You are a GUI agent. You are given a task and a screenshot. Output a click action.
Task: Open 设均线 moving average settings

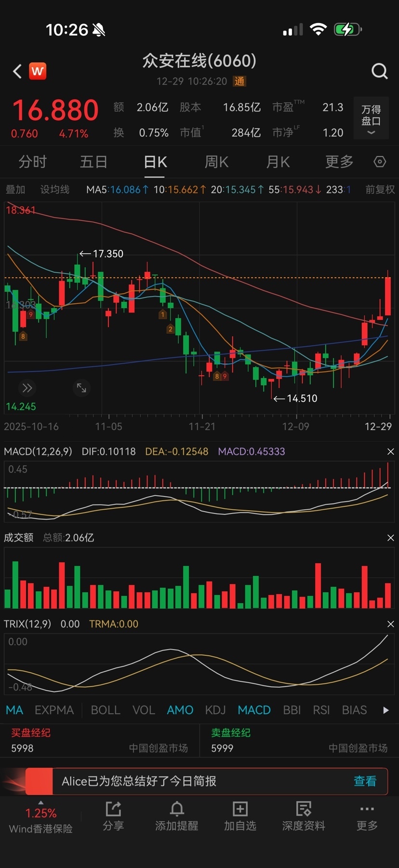click(54, 190)
